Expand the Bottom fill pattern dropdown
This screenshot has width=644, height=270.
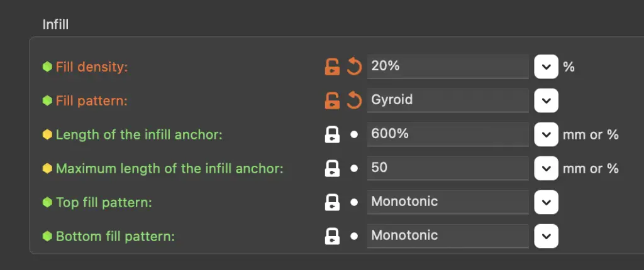pos(547,236)
